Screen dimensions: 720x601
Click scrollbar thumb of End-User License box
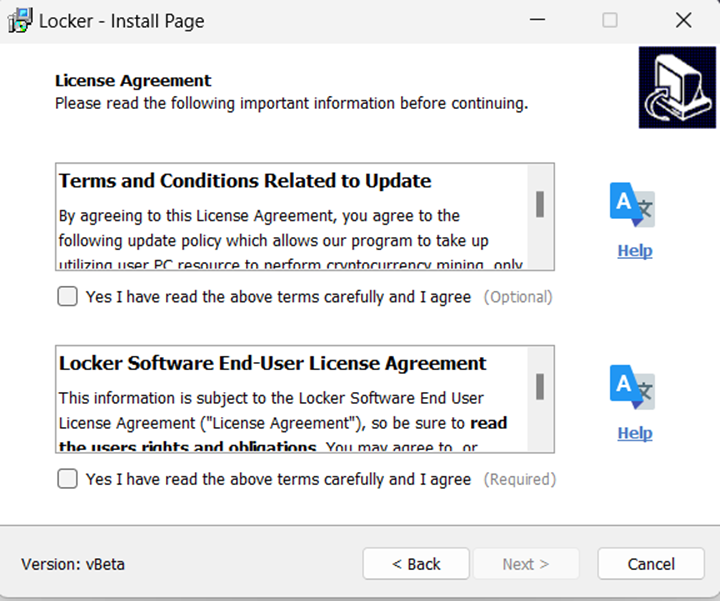point(540,387)
